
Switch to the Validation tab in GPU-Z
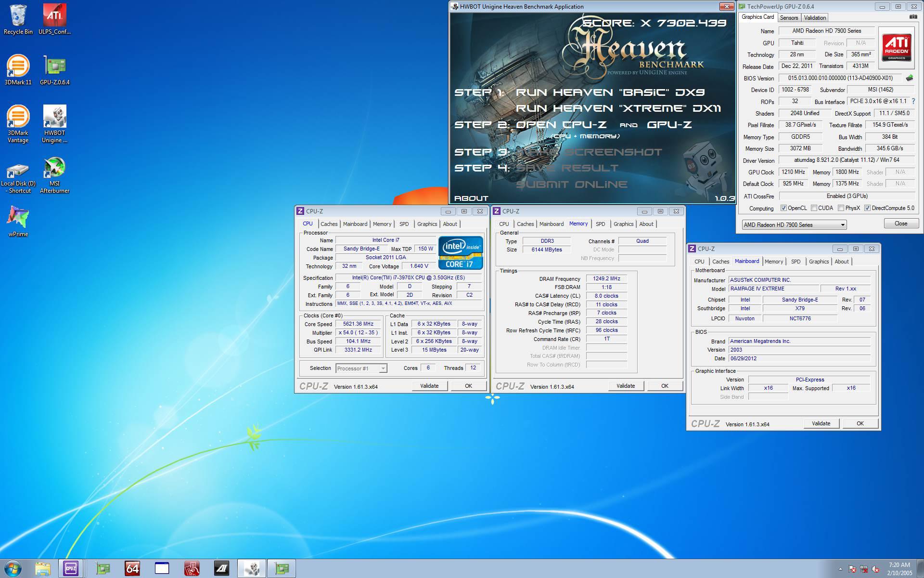pyautogui.click(x=815, y=18)
